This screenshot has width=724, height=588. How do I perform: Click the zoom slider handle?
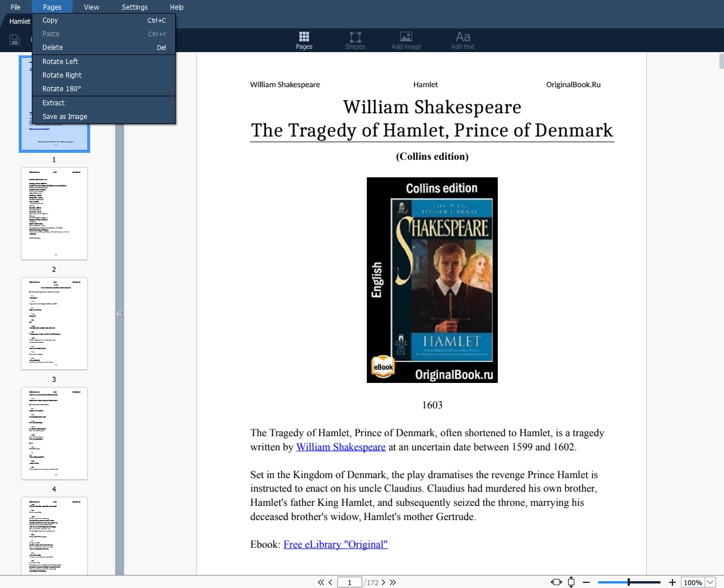(x=629, y=582)
